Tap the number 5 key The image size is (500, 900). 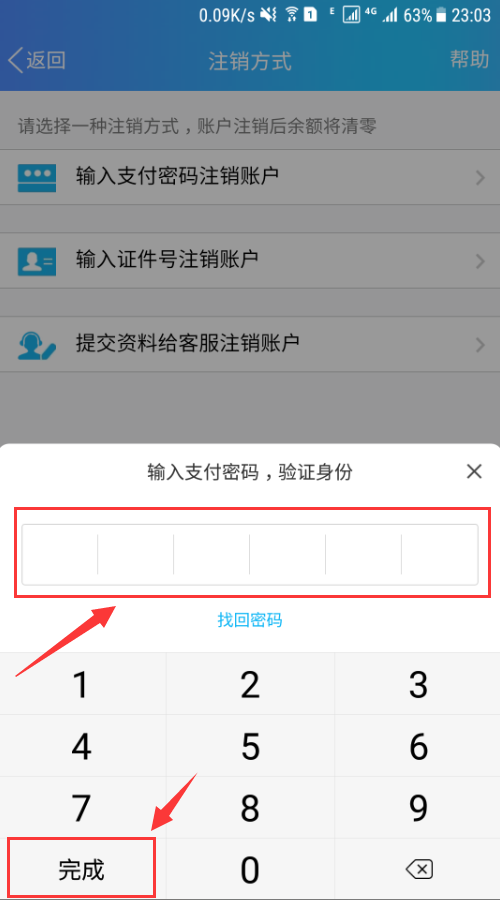[250, 746]
